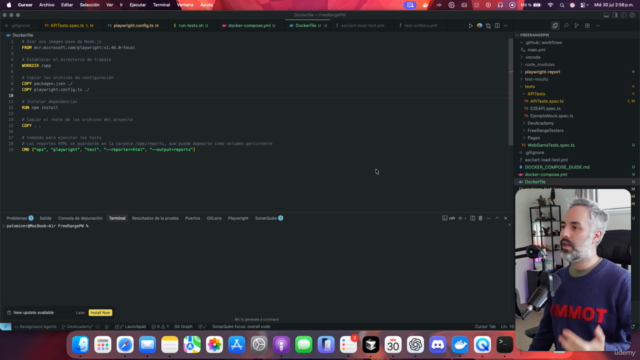Open the Search view magnifier icon
Image resolution: width=640 pixels, height=360 pixels.
pyautogui.click(x=566, y=26)
